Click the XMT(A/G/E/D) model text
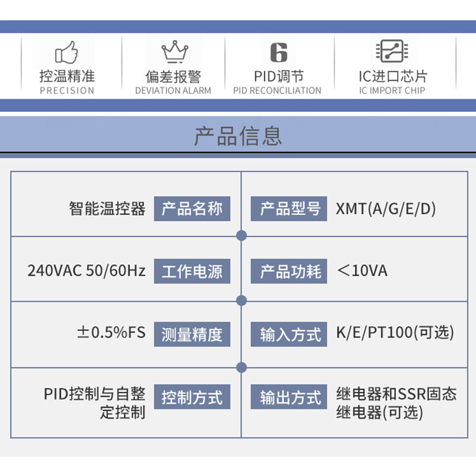The height and width of the screenshot is (476, 476). click(386, 209)
